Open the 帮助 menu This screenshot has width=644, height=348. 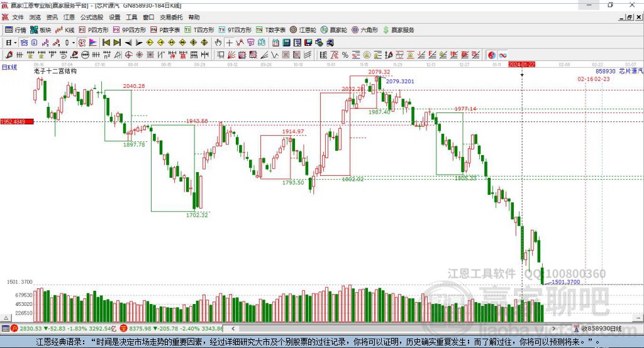tap(194, 17)
